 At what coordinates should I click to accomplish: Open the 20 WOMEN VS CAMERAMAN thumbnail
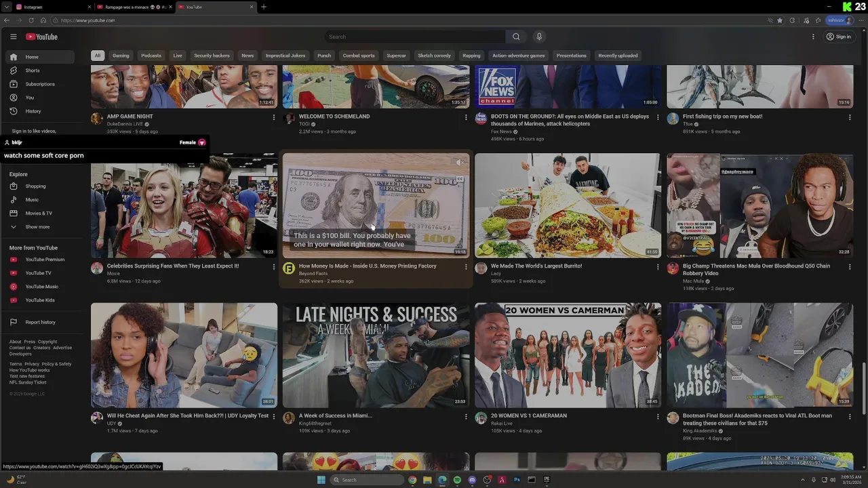pyautogui.click(x=568, y=355)
